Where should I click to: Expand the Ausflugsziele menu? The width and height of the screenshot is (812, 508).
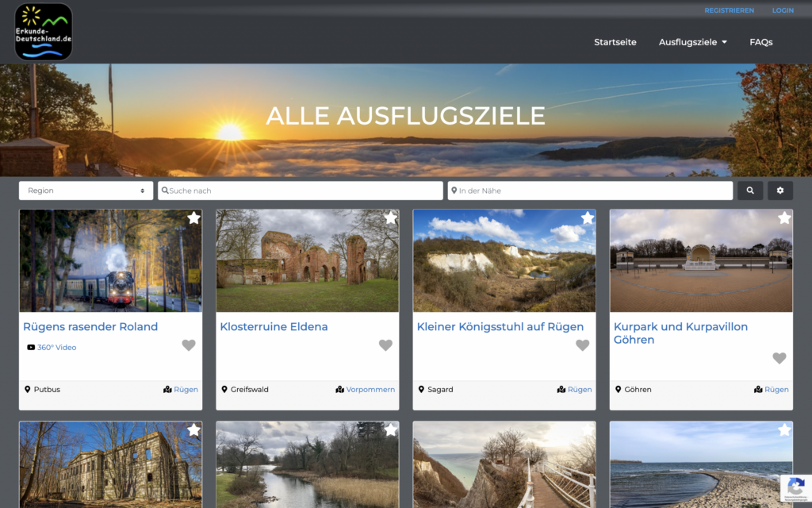pos(692,42)
